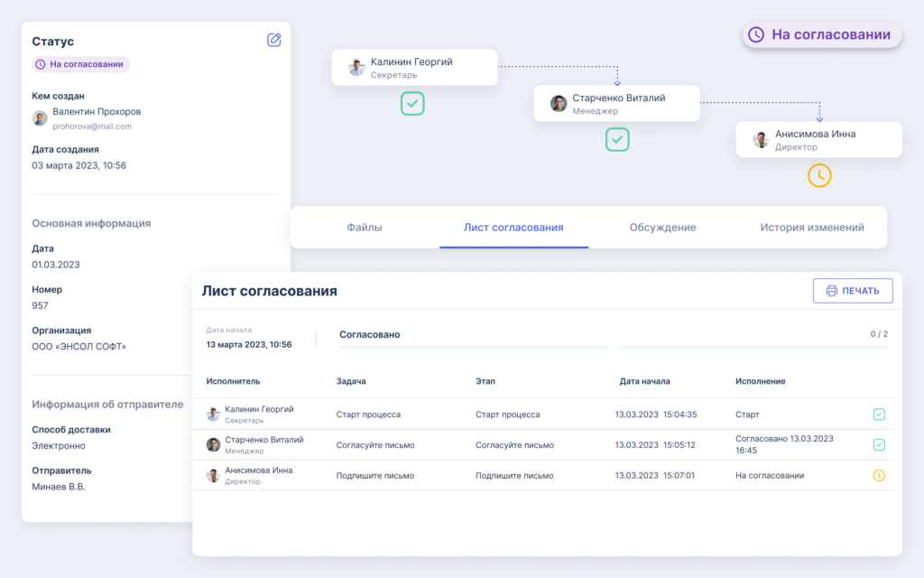Click the edit status pencil icon

coord(274,40)
